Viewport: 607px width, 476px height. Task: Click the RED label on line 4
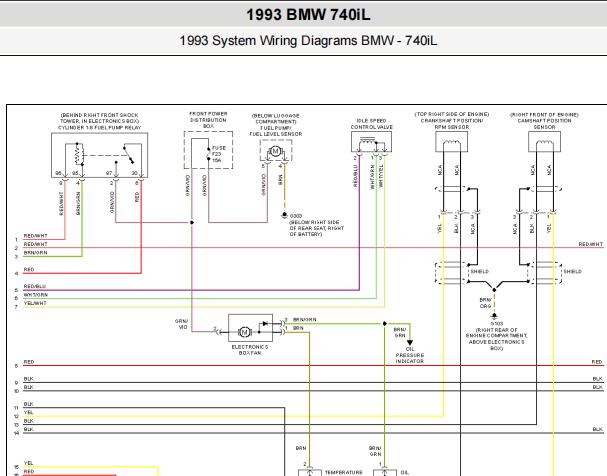coord(29,269)
